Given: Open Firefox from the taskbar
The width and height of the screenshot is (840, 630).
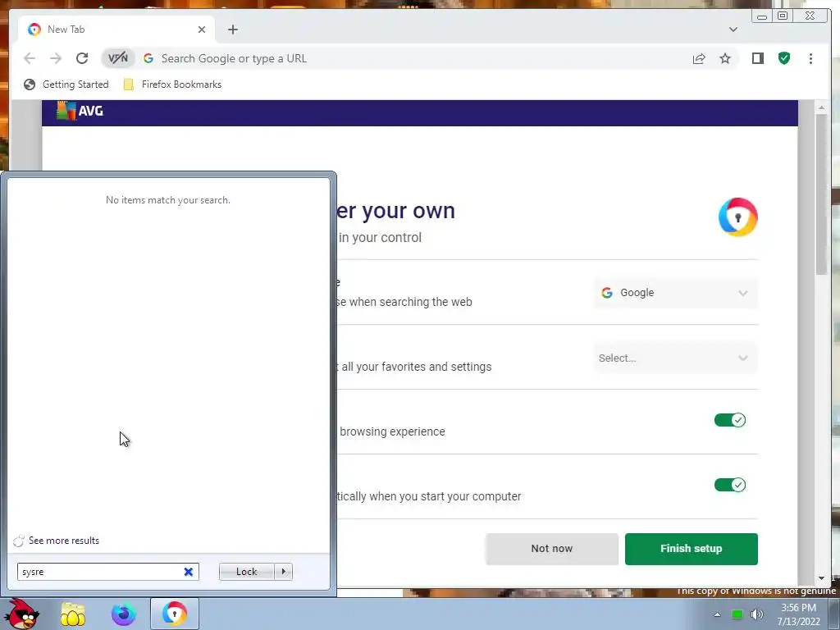Looking at the screenshot, I should [123, 614].
